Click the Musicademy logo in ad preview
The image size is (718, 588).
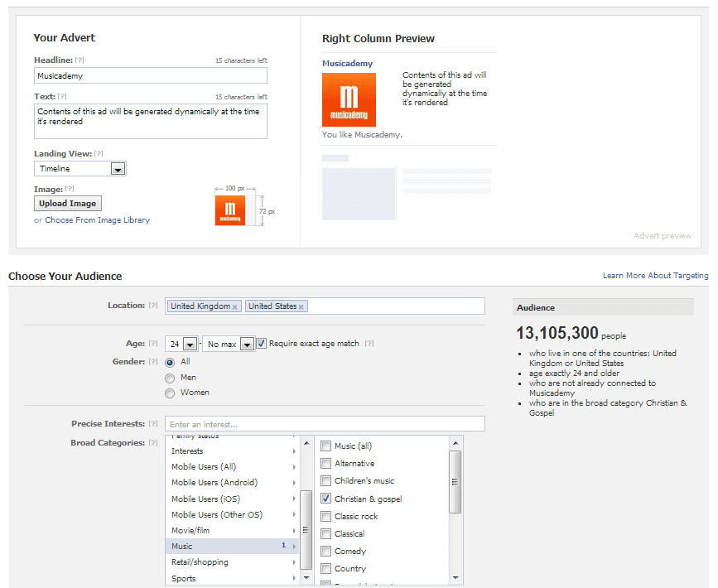pos(349,99)
